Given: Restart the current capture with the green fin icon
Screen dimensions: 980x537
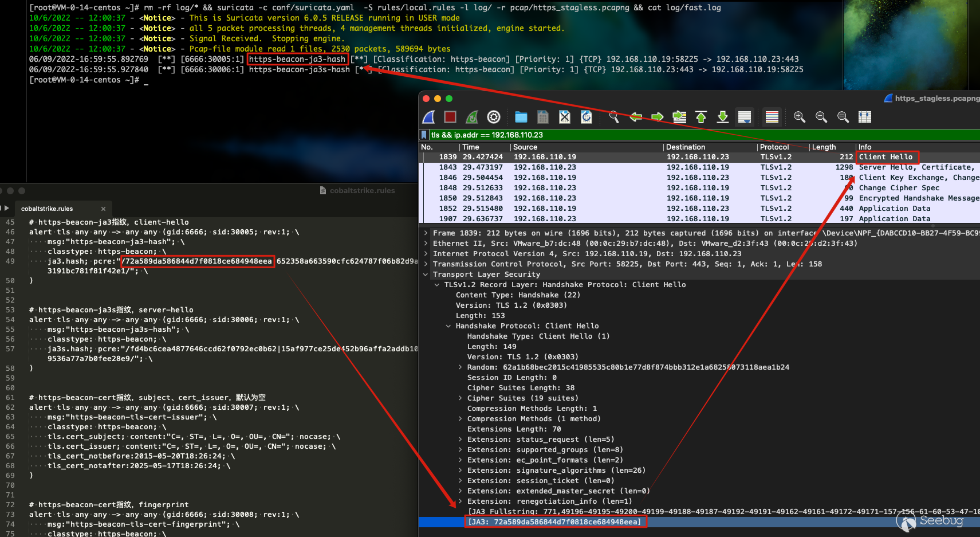Looking at the screenshot, I should [x=472, y=117].
